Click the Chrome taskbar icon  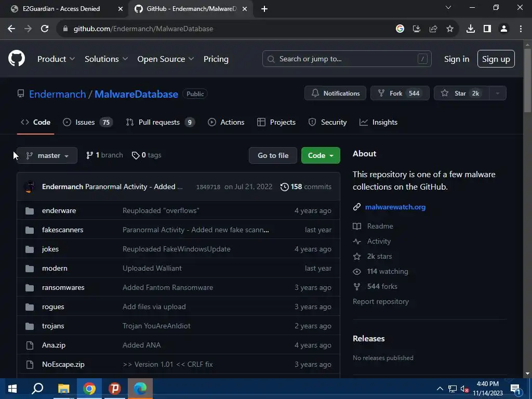click(x=89, y=389)
